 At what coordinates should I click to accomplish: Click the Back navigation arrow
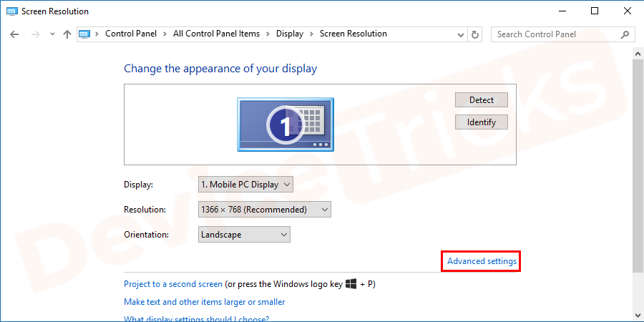coord(16,34)
